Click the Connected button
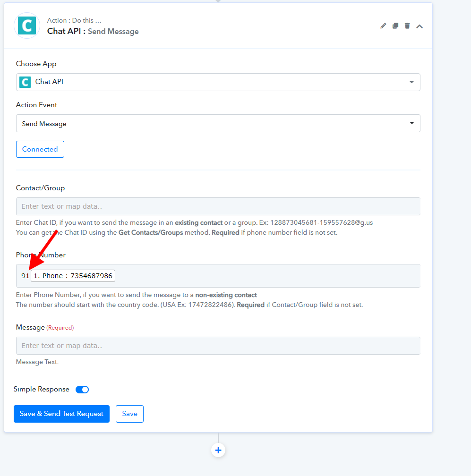This screenshot has width=471, height=476. pyautogui.click(x=40, y=149)
